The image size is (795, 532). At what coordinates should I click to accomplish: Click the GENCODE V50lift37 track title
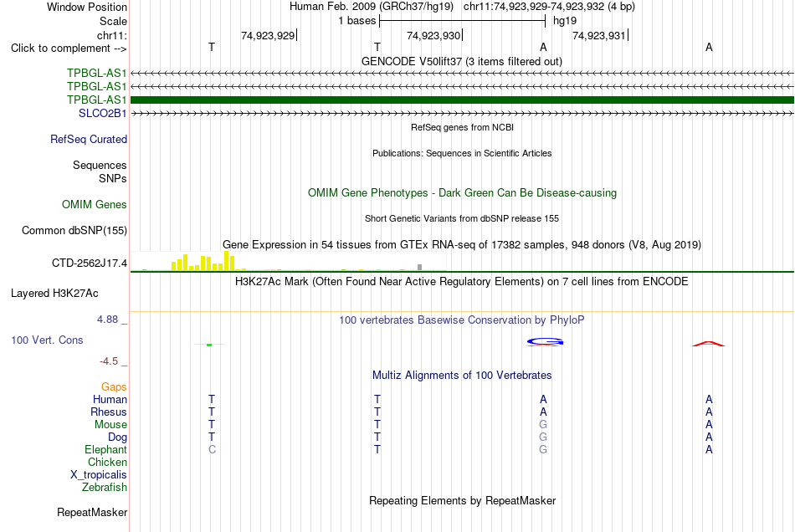click(x=462, y=61)
